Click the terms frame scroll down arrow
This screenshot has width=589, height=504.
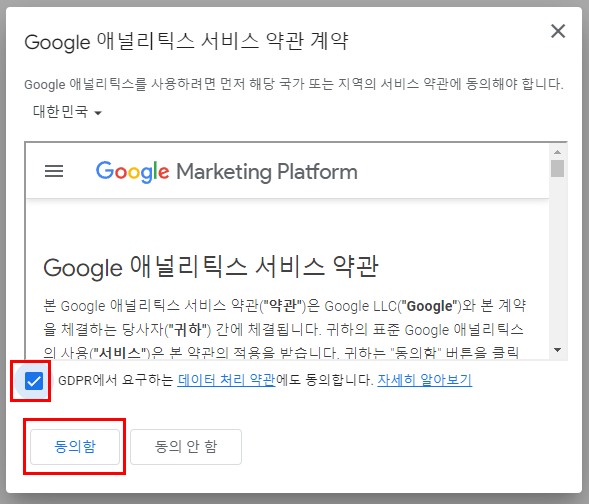557,350
